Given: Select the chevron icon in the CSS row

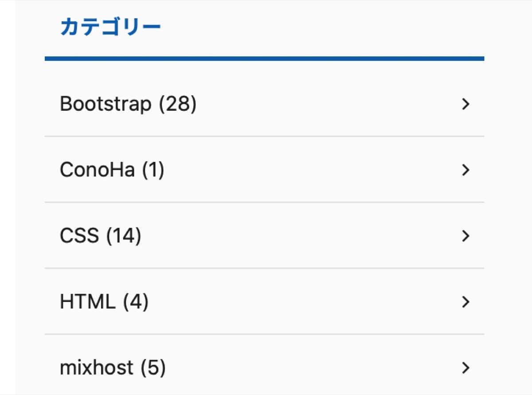Looking at the screenshot, I should click(x=465, y=236).
